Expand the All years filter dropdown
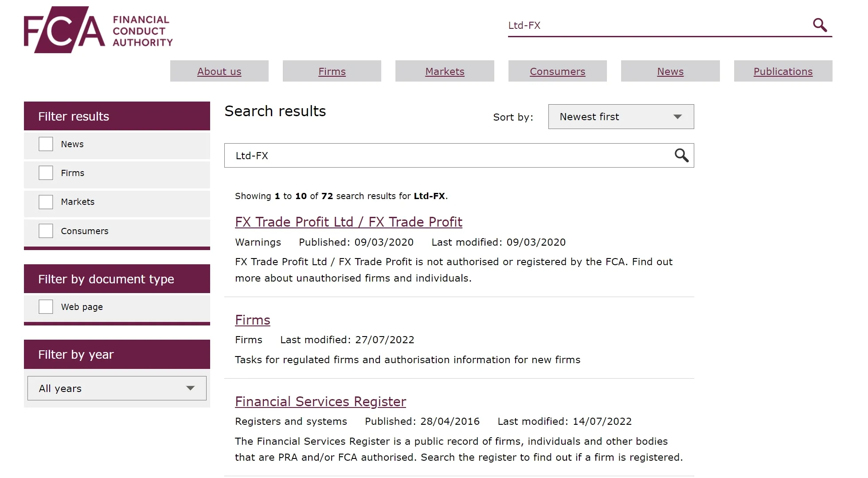The height and width of the screenshot is (478, 868). click(x=117, y=388)
